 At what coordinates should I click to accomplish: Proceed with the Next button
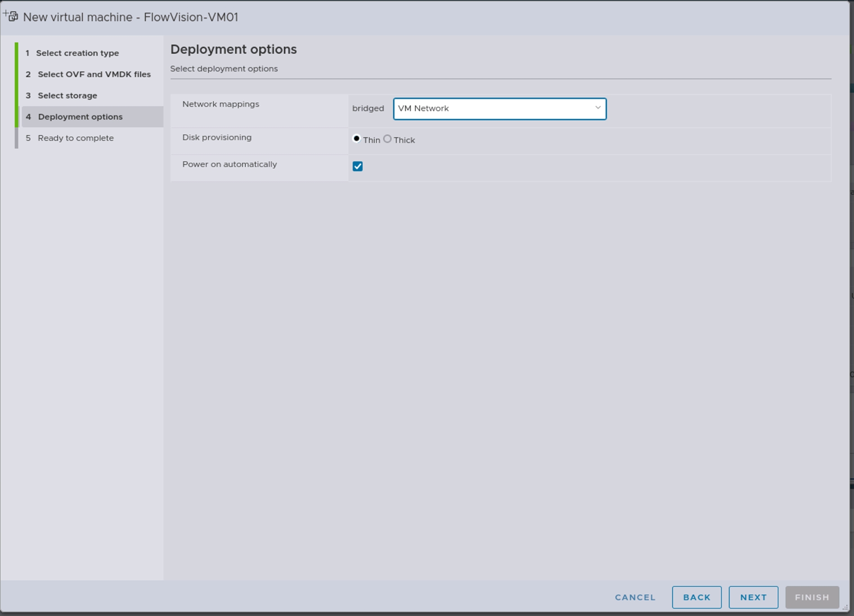tap(753, 597)
